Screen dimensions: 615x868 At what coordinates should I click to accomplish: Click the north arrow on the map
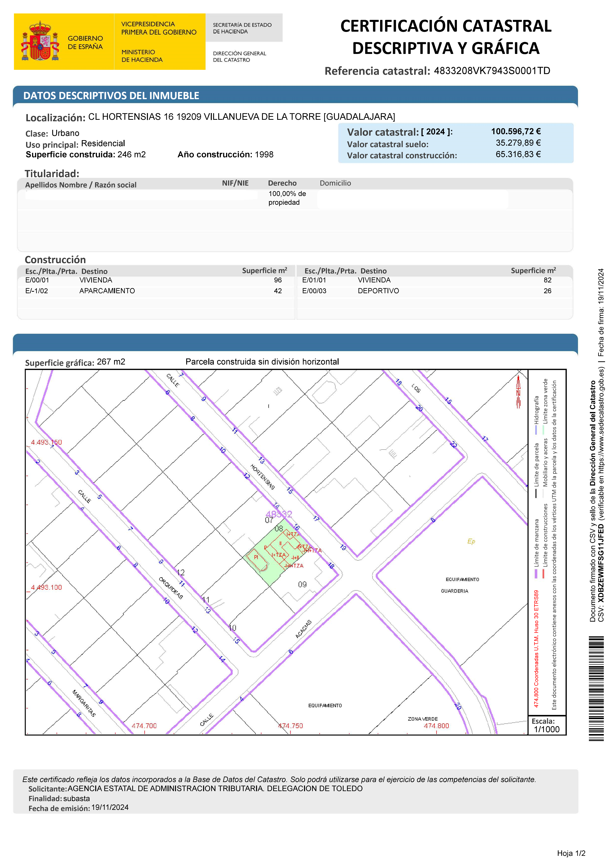tap(519, 392)
